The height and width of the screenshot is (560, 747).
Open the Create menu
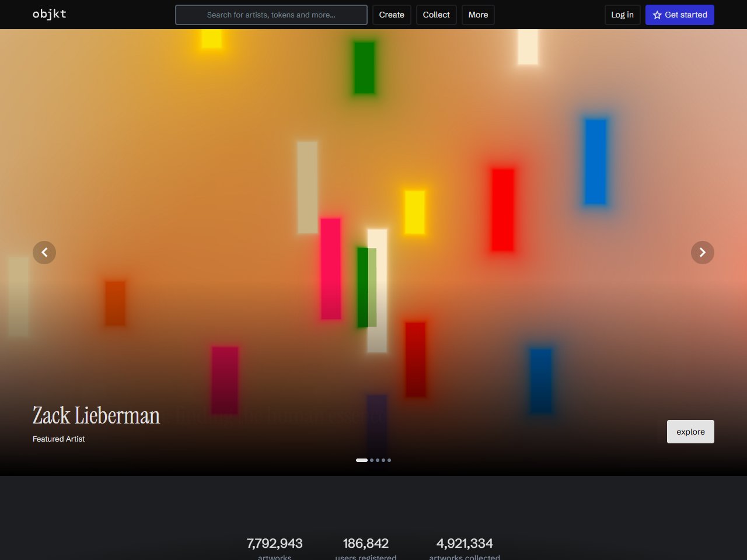point(392,15)
